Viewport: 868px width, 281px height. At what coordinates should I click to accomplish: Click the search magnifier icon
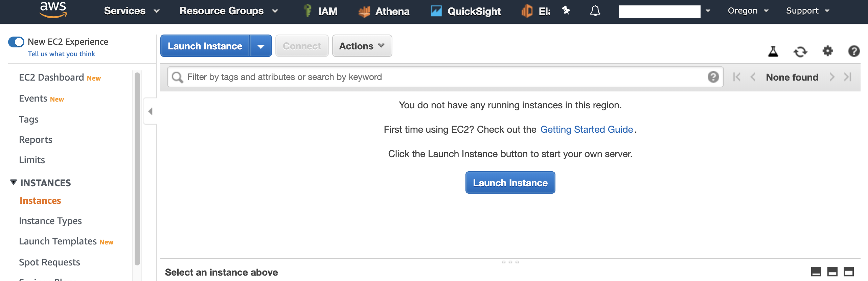[x=177, y=77]
